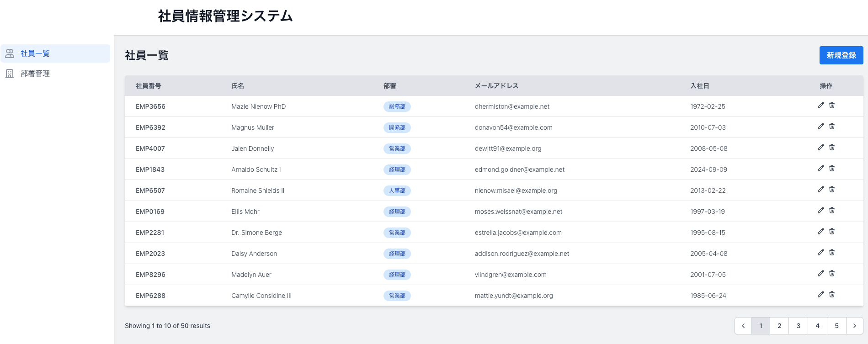This screenshot has height=344, width=868.
Task: Delete employee EMP6288 record
Action: pyautogui.click(x=832, y=295)
